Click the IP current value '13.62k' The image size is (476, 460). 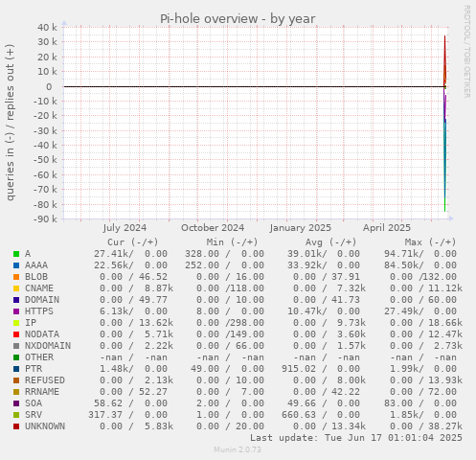pos(156,323)
